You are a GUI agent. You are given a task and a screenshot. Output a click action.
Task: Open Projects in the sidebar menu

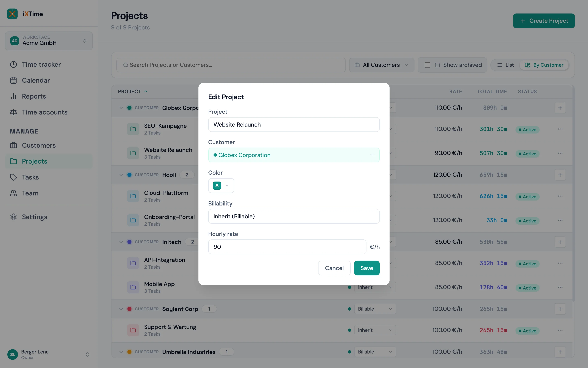49,161
